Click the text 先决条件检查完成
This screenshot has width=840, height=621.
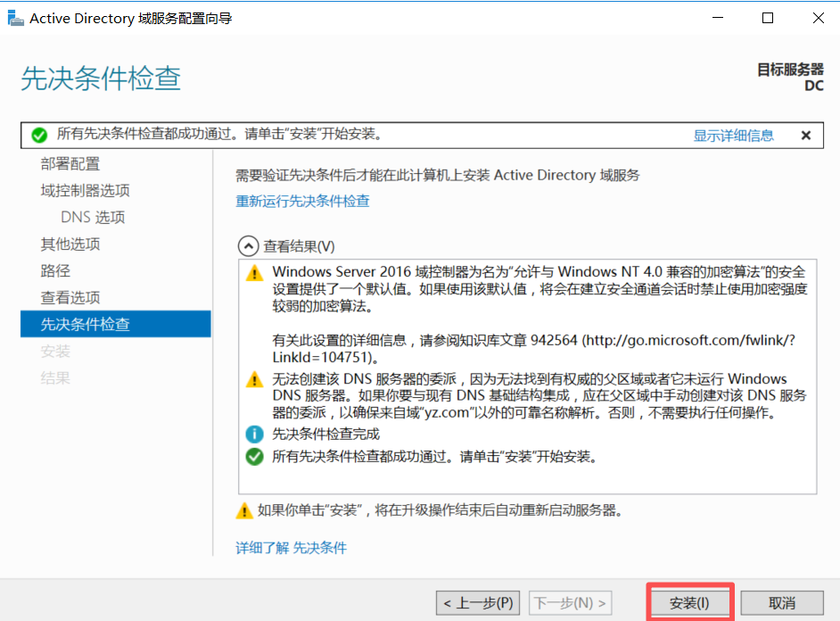tap(325, 434)
